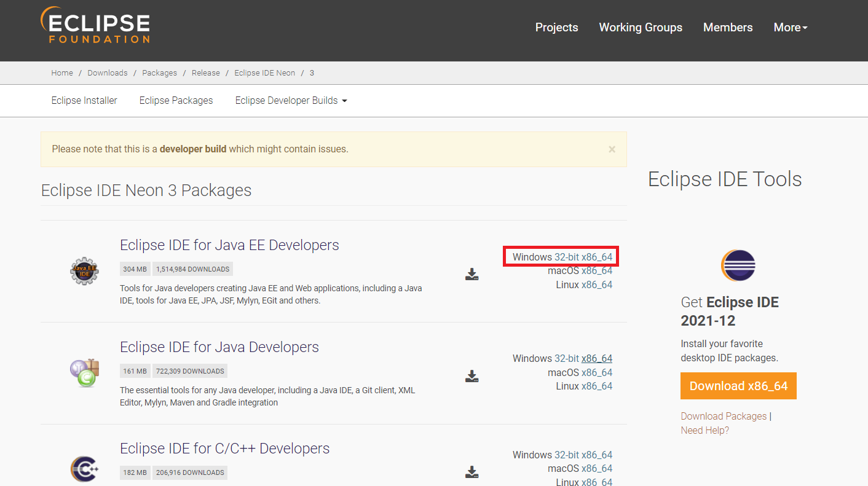This screenshot has width=868, height=486.
Task: Click Windows 32-bit link for Java EE Developers
Action: coord(567,257)
